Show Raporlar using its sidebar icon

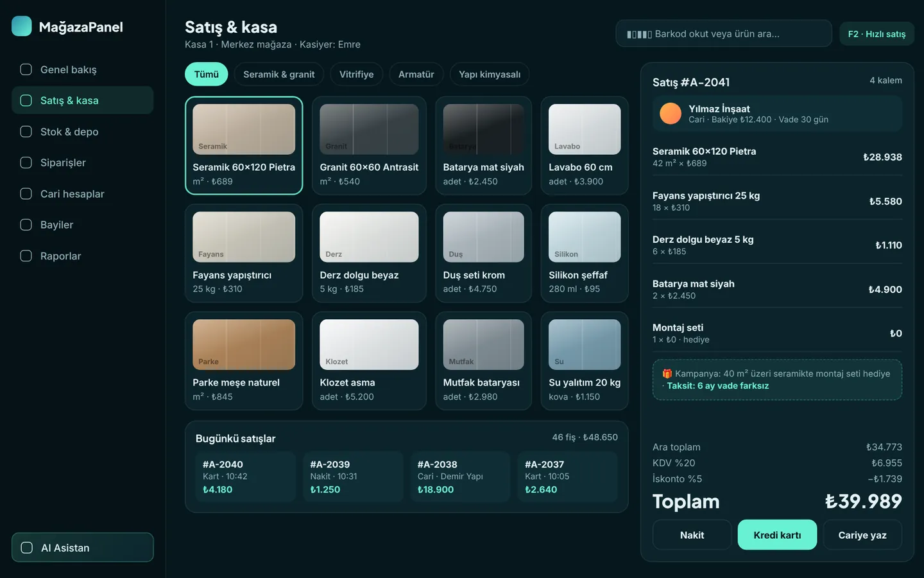coord(26,256)
